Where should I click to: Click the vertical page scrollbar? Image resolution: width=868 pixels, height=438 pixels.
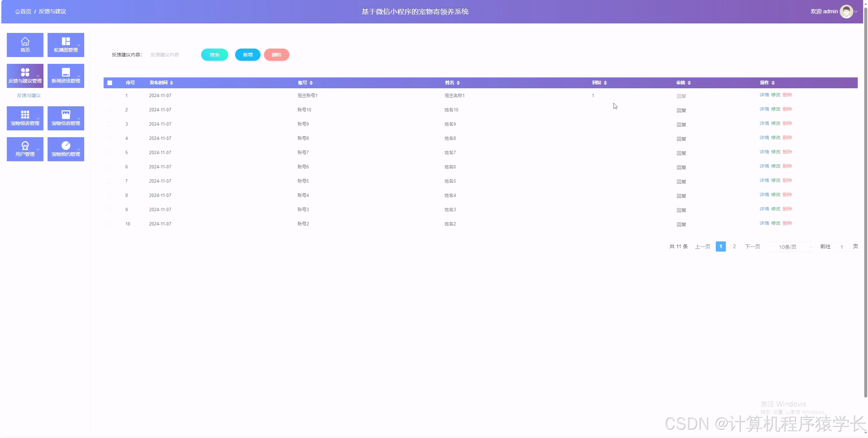coord(865,204)
